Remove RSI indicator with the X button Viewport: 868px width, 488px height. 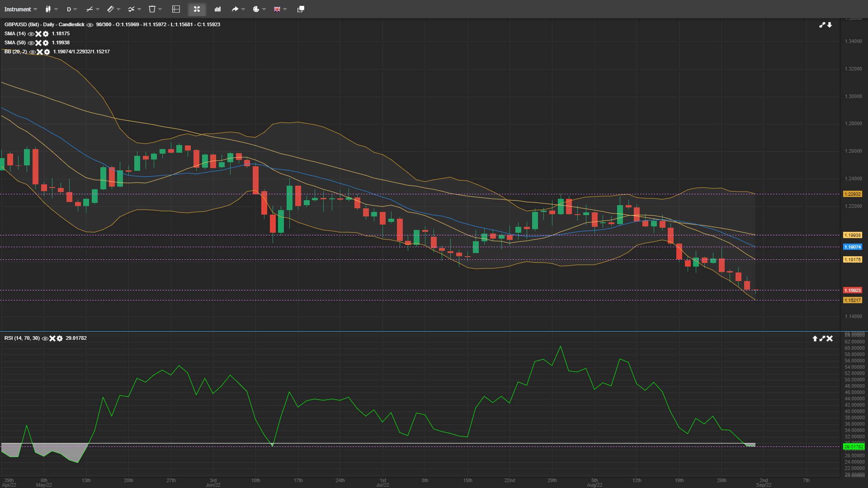[x=52, y=338]
